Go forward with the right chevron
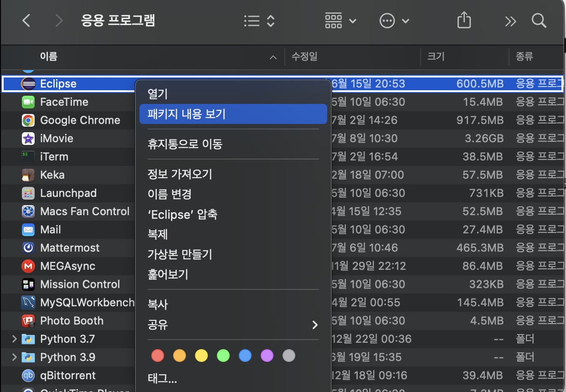 coord(59,21)
